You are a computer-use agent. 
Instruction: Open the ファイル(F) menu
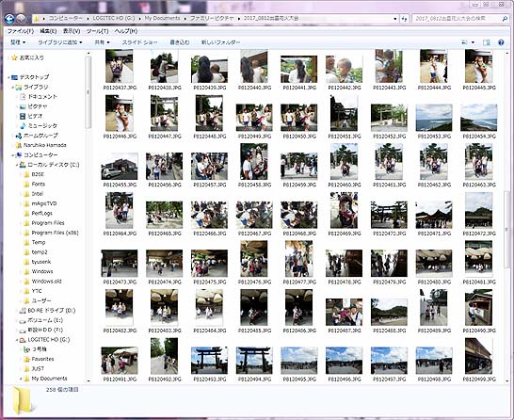click(21, 31)
